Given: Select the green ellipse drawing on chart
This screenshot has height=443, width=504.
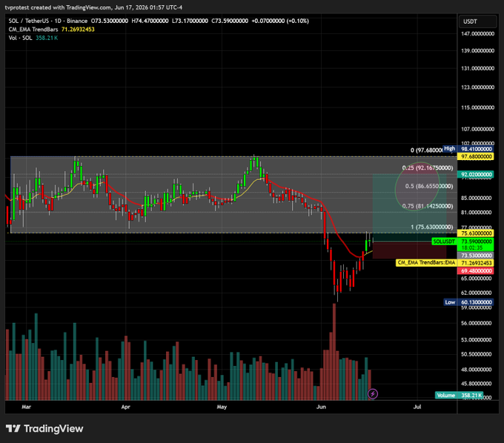Looking at the screenshot, I should point(417,187).
